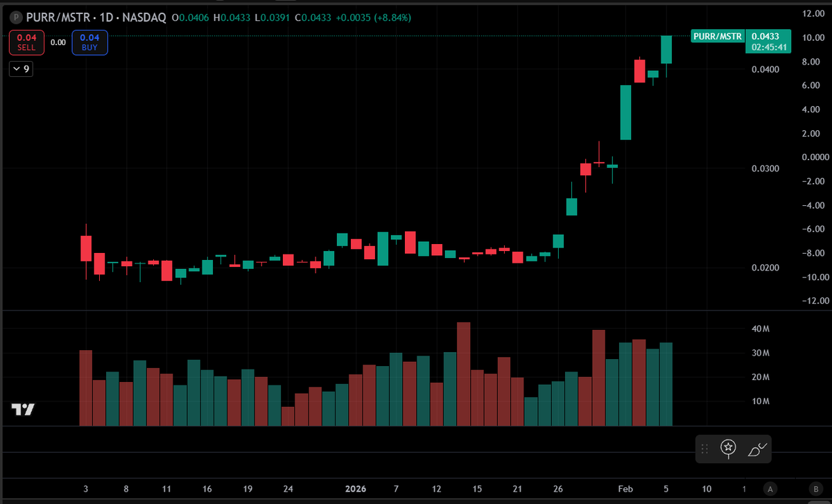Screen dimensions: 832x504
Task: Click the 40M volume axis label
Action: [761, 329]
